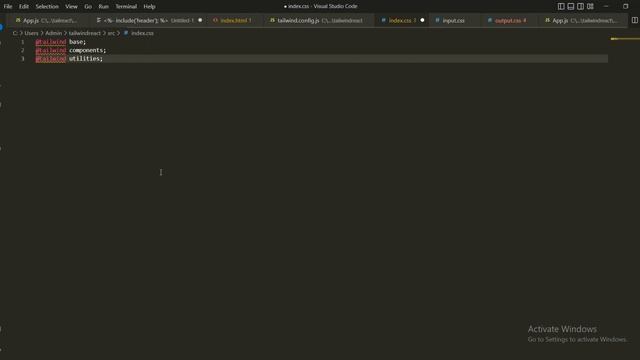Switch to the output.css tab

tap(510, 20)
